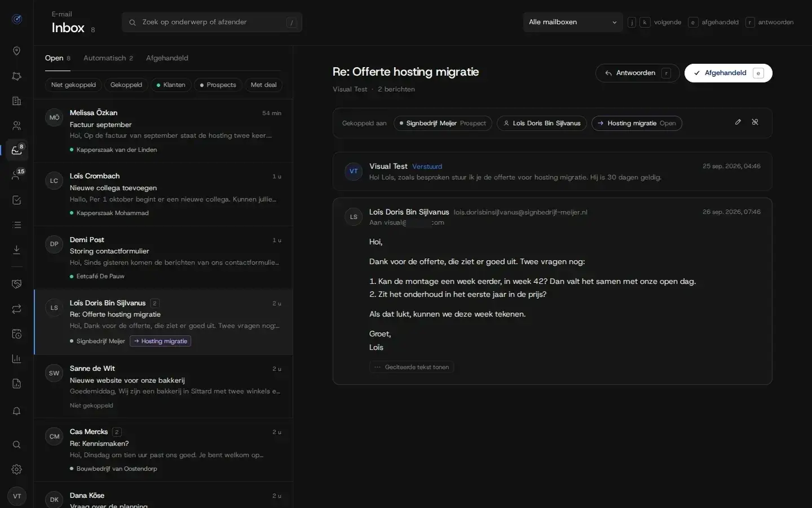
Task: Mark thread as Afgehandeld button
Action: pos(728,73)
